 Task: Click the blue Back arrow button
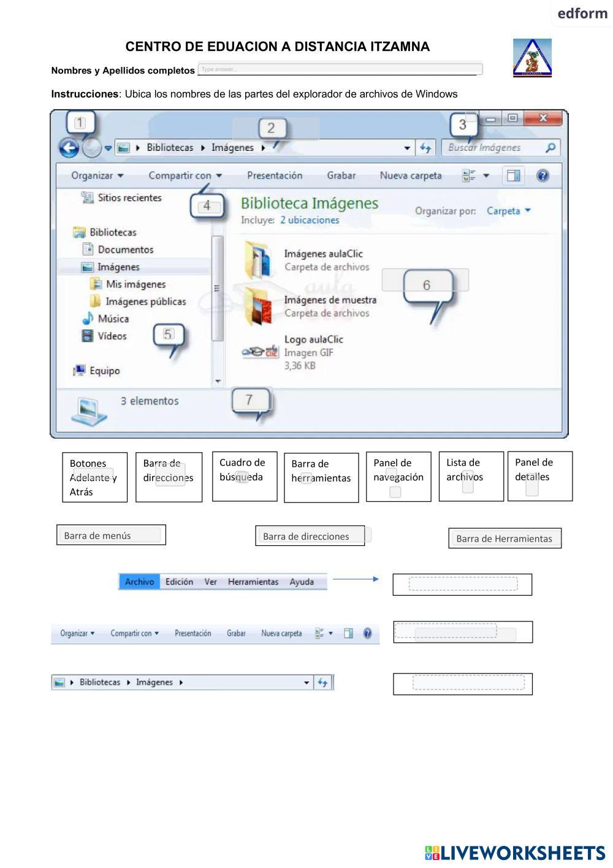coord(69,148)
